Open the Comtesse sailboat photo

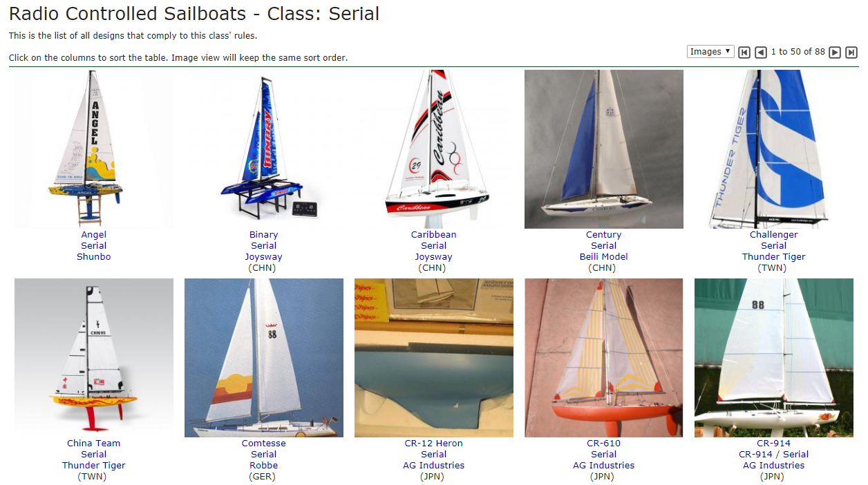[264, 358]
